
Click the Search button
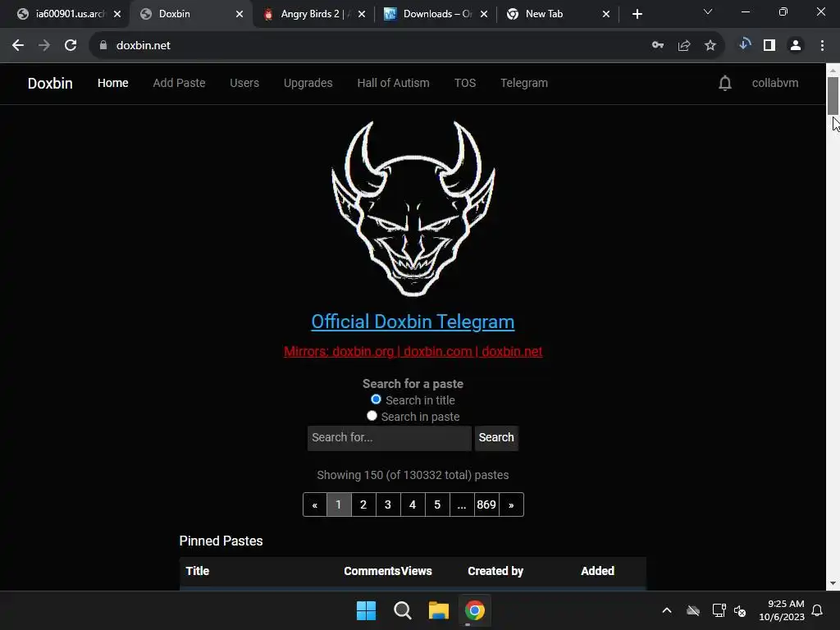pos(496,438)
